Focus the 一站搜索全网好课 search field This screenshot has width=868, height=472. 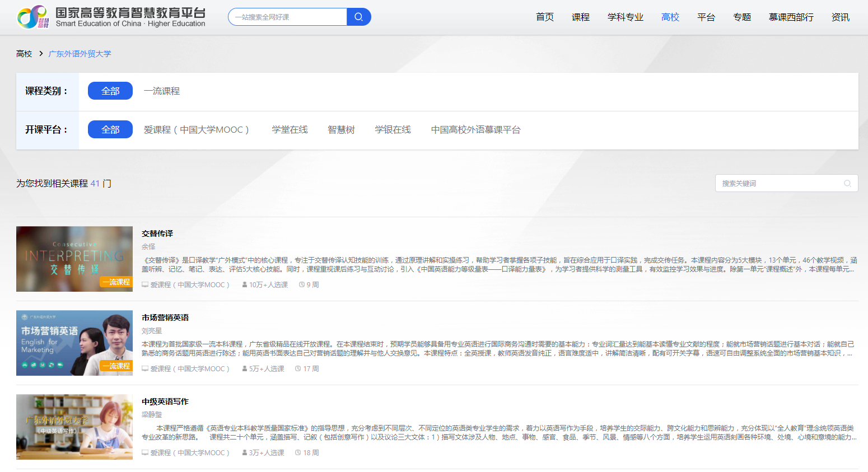pos(287,17)
